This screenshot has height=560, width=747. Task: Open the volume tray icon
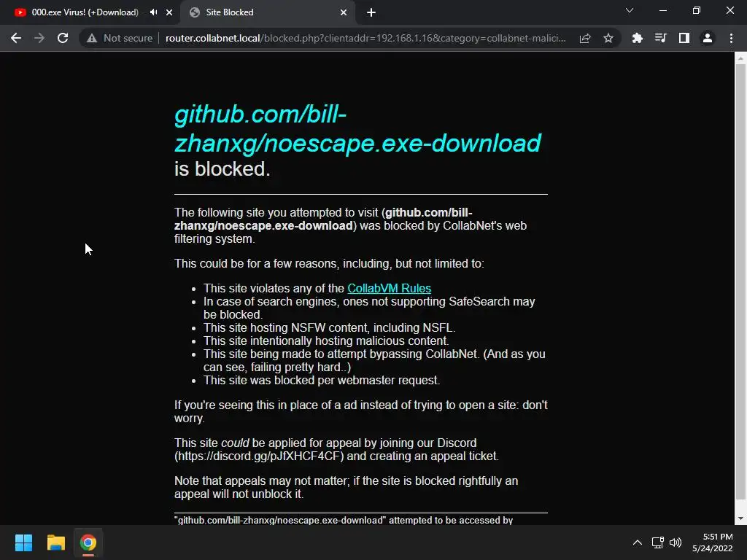tap(676, 542)
